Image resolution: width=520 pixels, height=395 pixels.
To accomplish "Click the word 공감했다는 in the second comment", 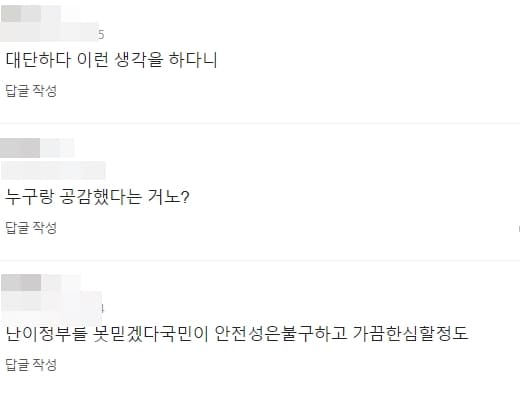I will coord(101,197).
